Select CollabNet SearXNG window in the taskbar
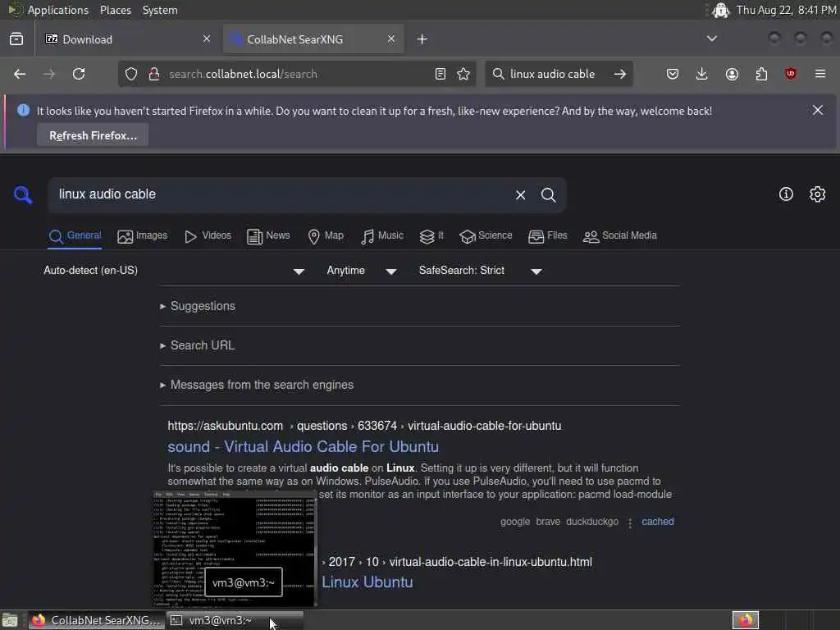Image resolution: width=840 pixels, height=630 pixels. click(97, 620)
